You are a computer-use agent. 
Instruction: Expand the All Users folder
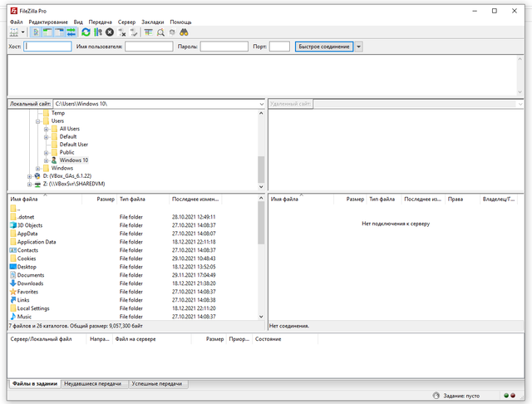click(x=47, y=129)
